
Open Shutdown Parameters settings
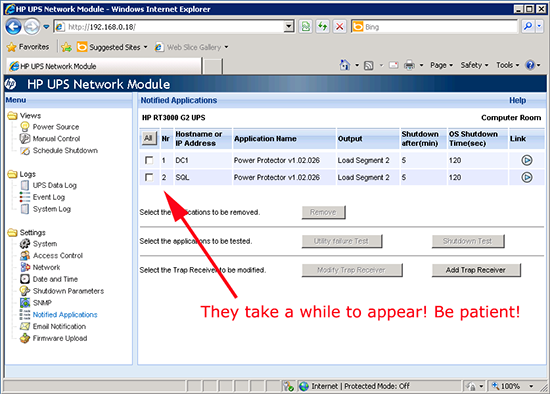[68, 291]
